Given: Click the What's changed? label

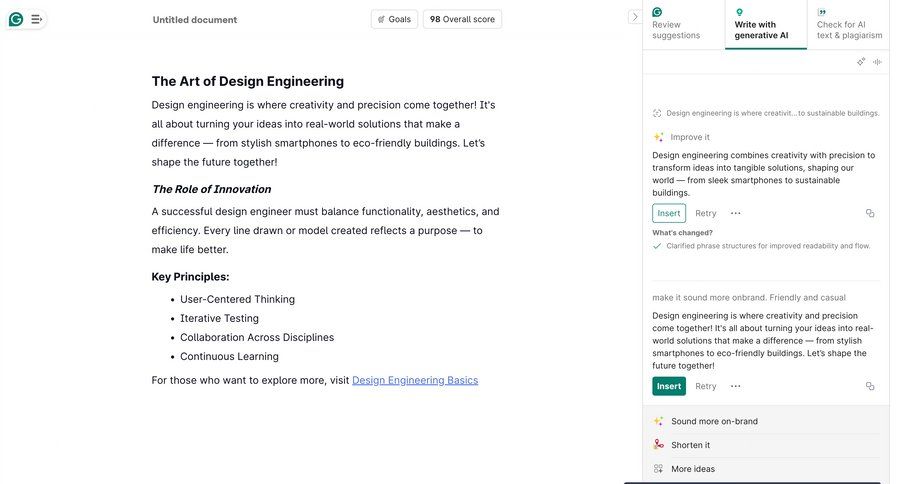Looking at the screenshot, I should 682,233.
